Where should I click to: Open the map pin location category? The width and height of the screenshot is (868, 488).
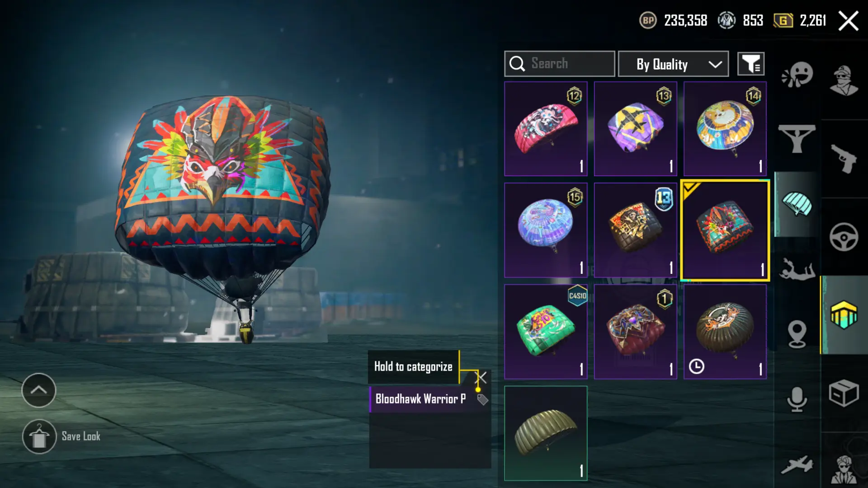pyautogui.click(x=797, y=334)
